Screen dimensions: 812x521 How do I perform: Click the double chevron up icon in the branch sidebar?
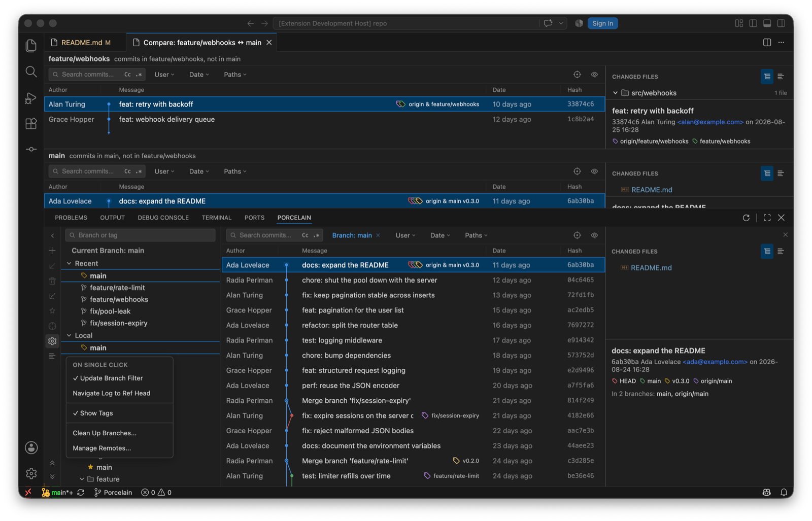point(52,463)
